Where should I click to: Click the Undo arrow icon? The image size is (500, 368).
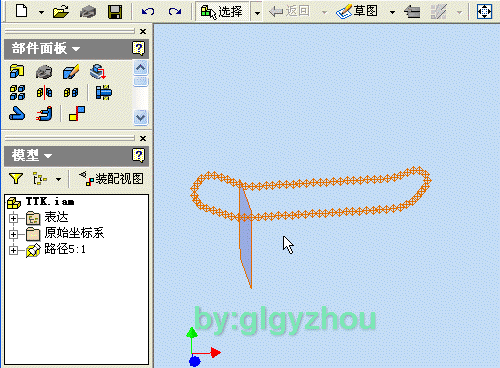click(148, 12)
